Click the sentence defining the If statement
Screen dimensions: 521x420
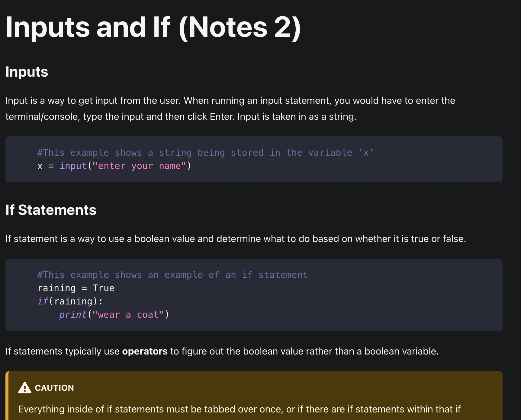tap(236, 239)
